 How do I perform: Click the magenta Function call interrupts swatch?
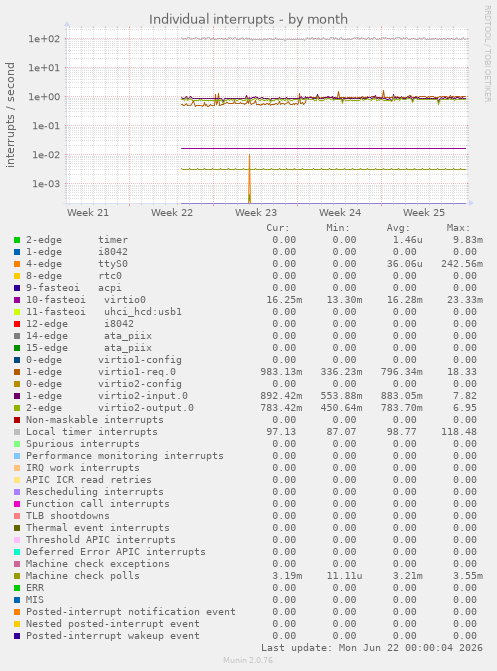tap(17, 504)
